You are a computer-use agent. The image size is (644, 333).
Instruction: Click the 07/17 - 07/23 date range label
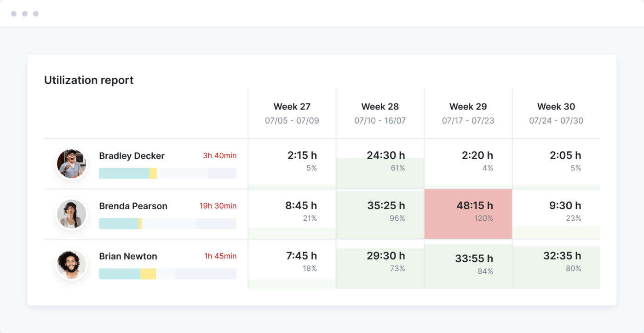(468, 121)
